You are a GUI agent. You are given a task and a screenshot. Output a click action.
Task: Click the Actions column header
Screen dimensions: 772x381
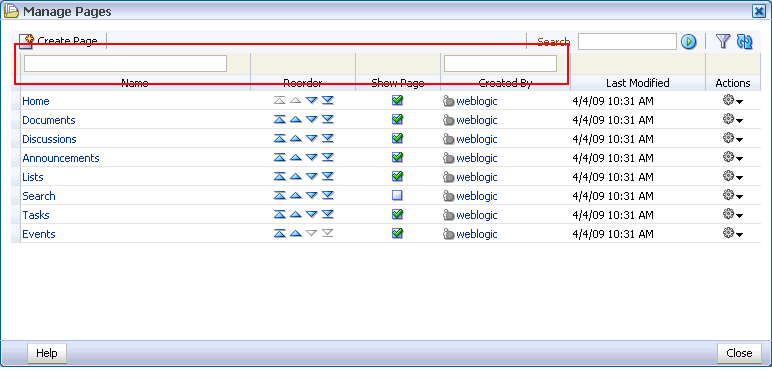pos(733,83)
